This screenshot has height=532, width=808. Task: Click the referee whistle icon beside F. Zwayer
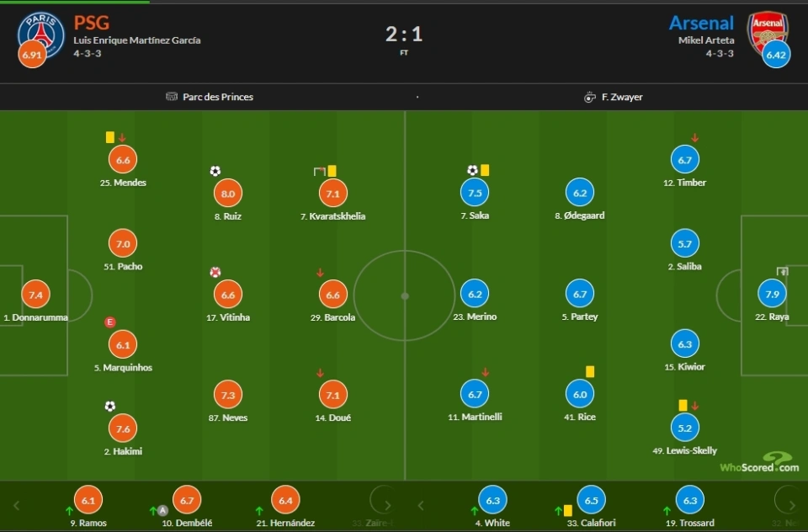589,97
